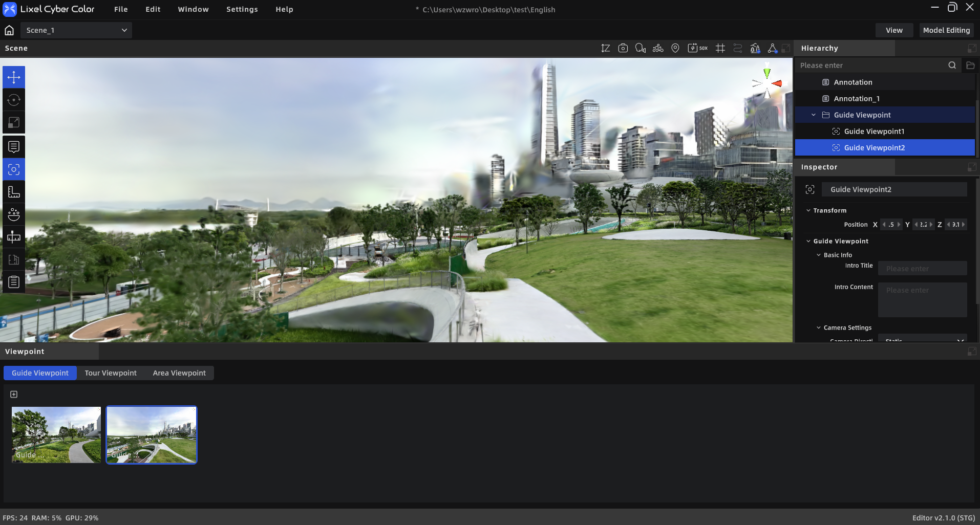Open the Window menu
This screenshot has height=525, width=980.
[x=193, y=9]
